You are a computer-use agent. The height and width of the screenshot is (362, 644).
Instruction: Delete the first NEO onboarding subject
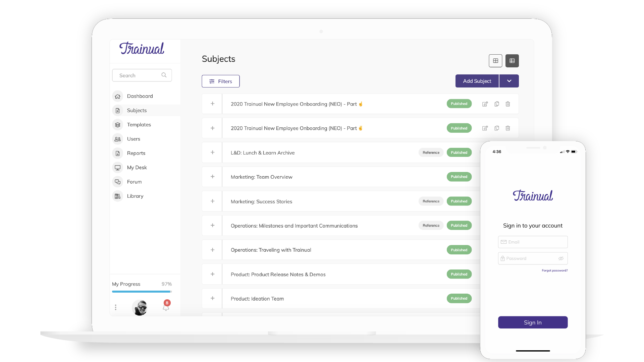508,104
